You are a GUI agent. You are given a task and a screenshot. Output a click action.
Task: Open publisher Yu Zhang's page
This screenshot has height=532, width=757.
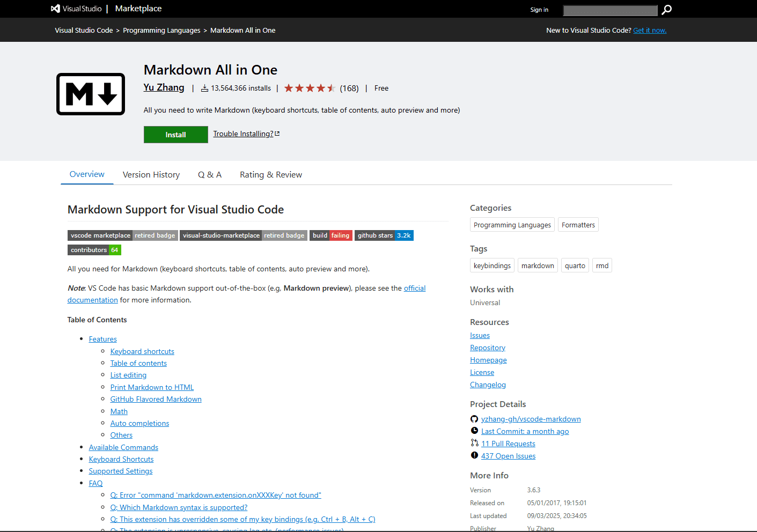point(164,87)
